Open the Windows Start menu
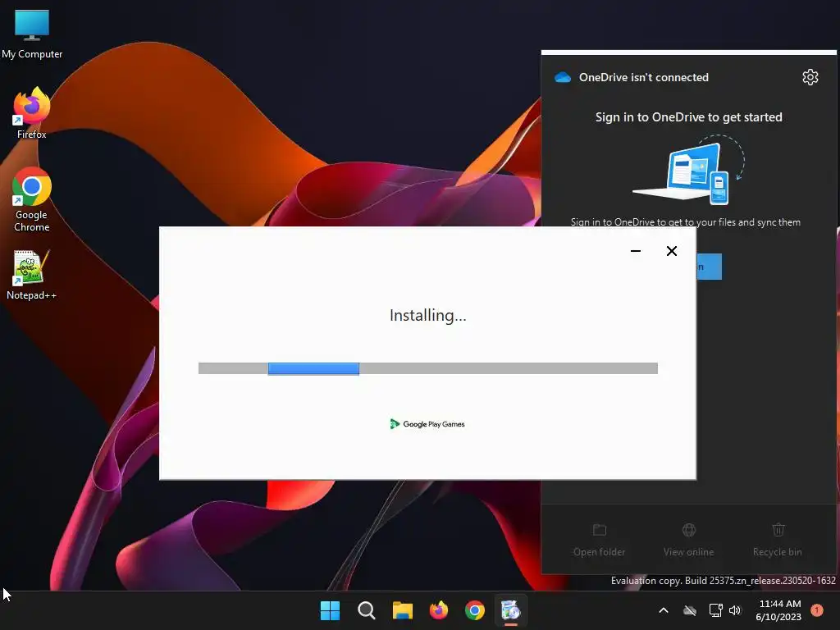The height and width of the screenshot is (630, 840). point(330,610)
